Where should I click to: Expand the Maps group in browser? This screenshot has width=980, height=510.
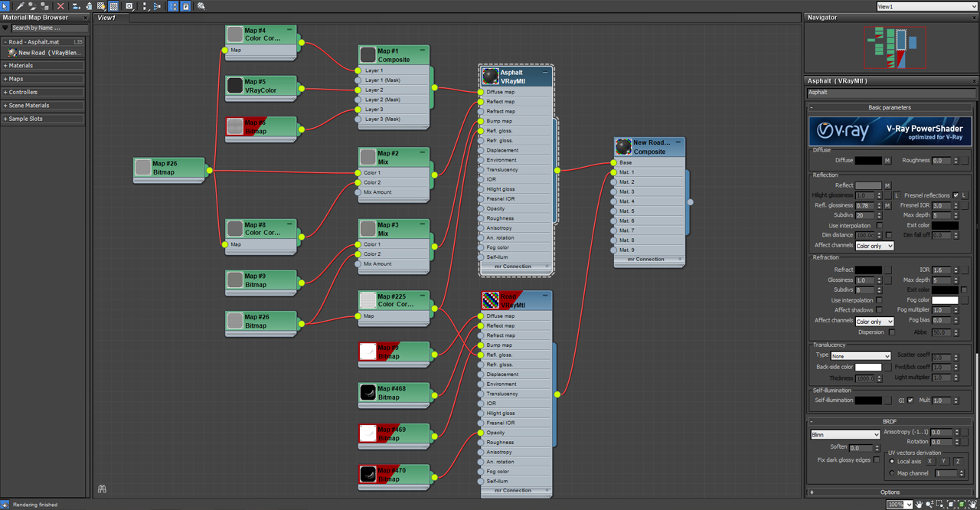tap(43, 79)
